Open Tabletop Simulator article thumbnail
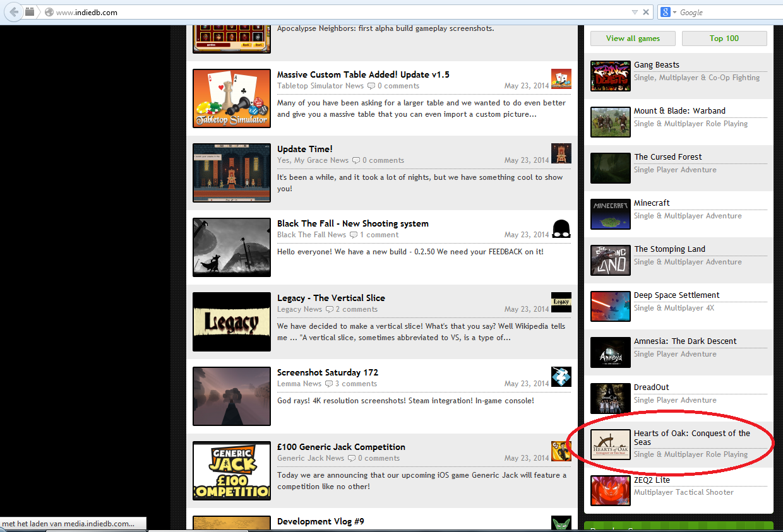Image resolution: width=783 pixels, height=532 pixels. coord(232,98)
